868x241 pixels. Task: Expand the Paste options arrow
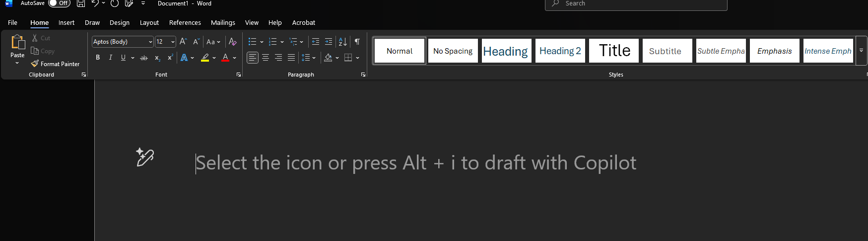[x=17, y=63]
